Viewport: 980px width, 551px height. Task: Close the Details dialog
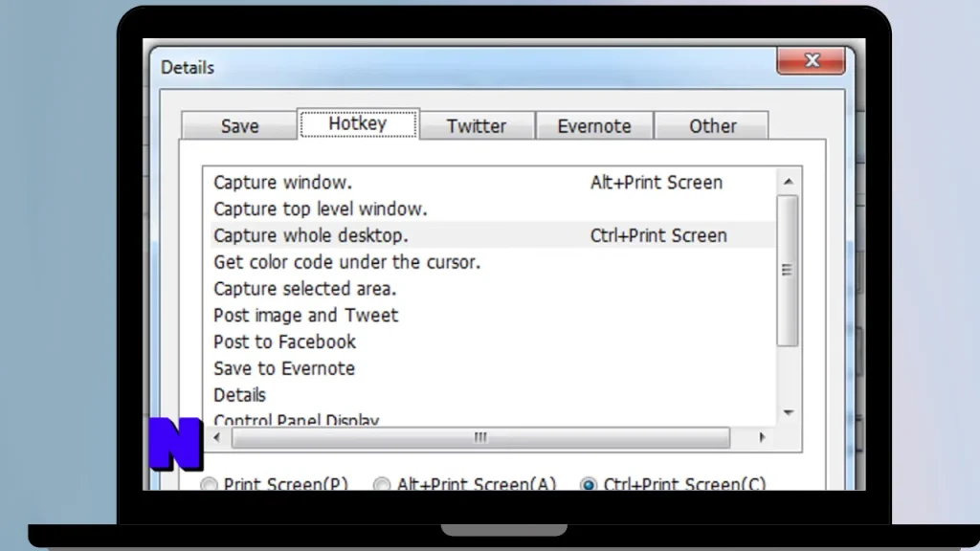pyautogui.click(x=811, y=60)
